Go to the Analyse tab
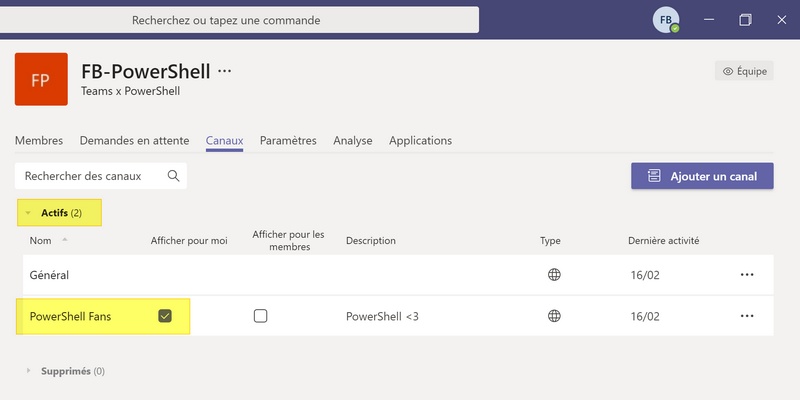Image resolution: width=800 pixels, height=400 pixels. (x=353, y=141)
